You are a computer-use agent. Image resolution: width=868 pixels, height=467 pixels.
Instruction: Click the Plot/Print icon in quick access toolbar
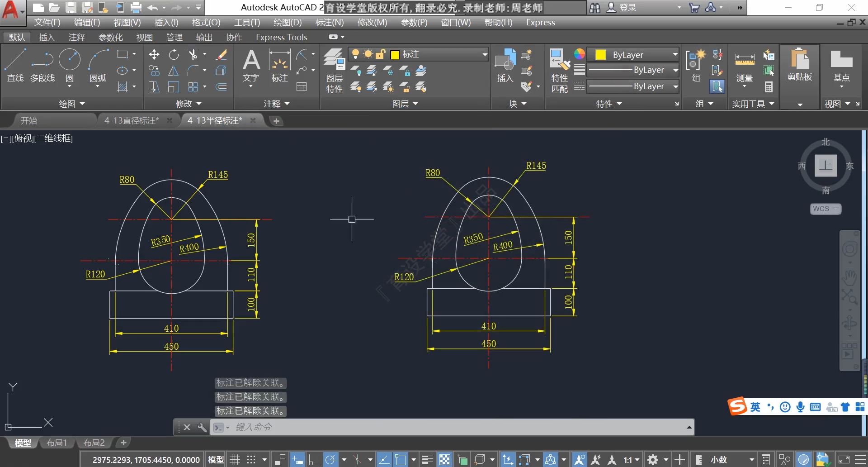click(136, 7)
